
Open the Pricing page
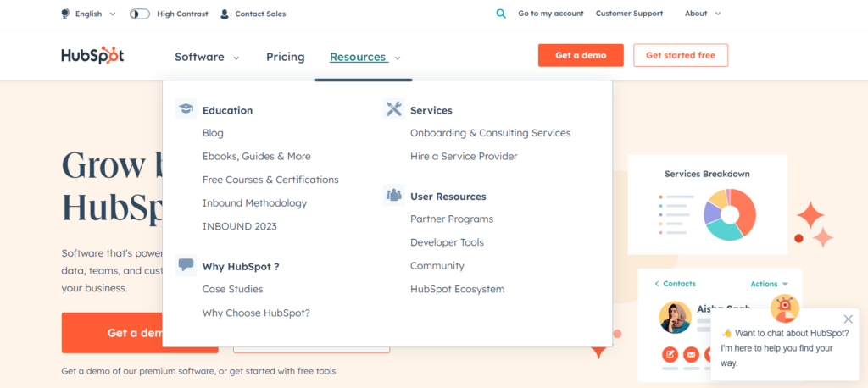point(285,57)
